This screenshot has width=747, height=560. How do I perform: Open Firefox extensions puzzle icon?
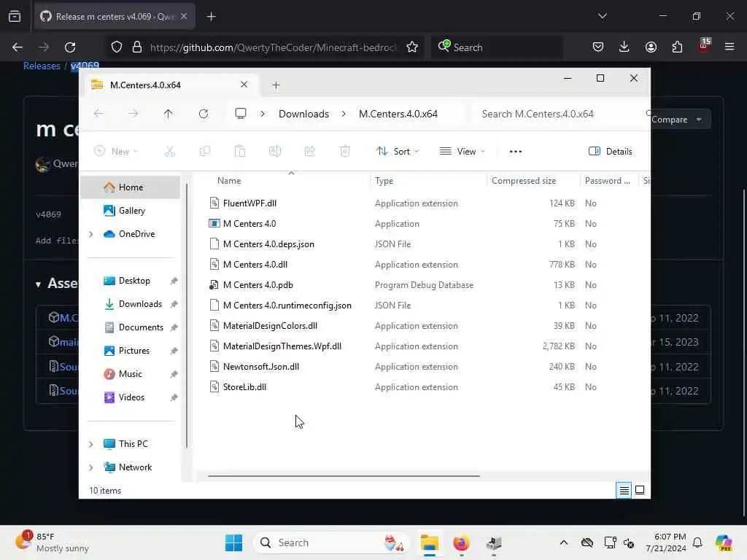click(677, 47)
